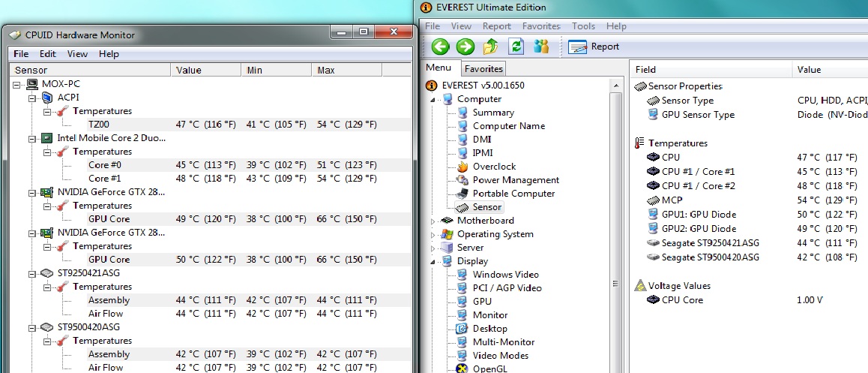
Task: Open the File menu in EVEREST
Action: (x=433, y=26)
